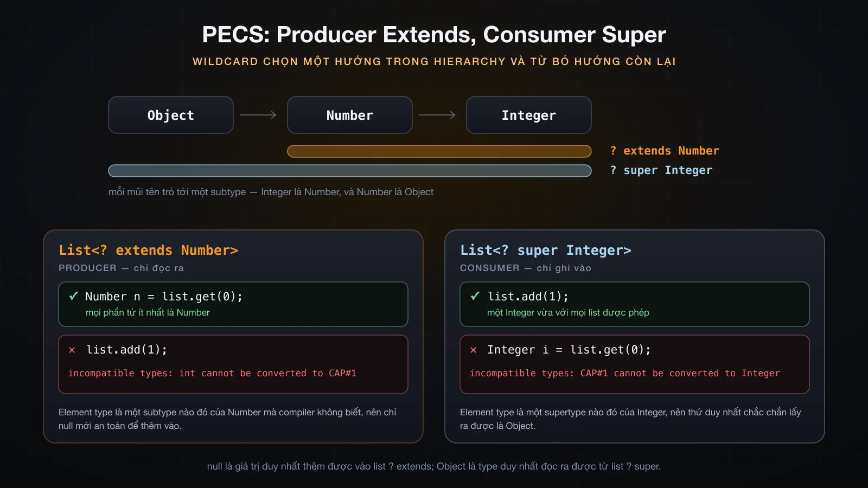Click the arrow between Object and Number
This screenshot has width=868, height=488.
[x=258, y=115]
